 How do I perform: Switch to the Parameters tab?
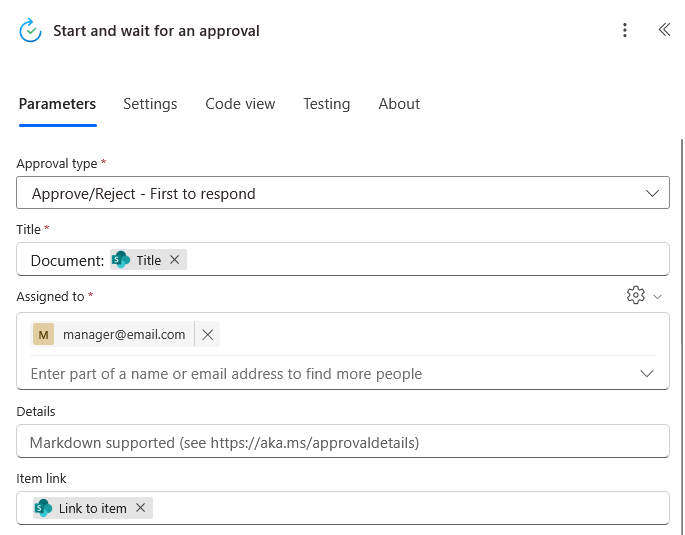click(x=57, y=104)
